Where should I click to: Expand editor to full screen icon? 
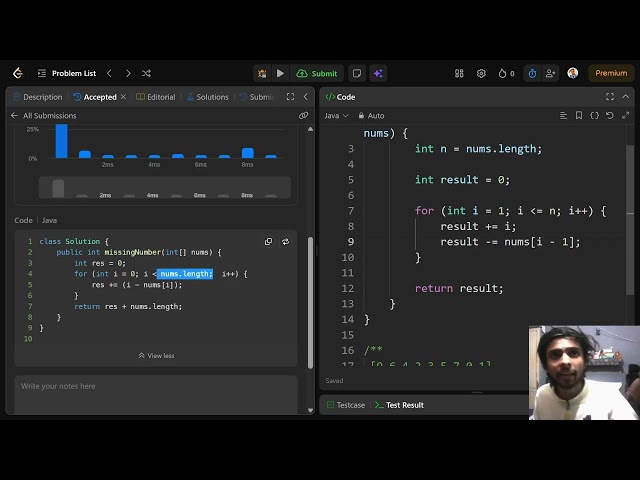click(625, 116)
